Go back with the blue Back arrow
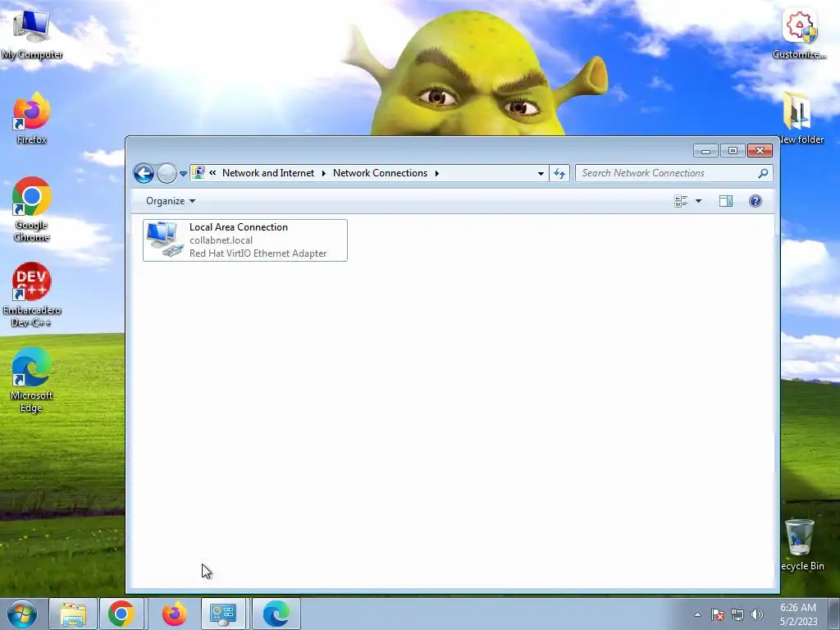The height and width of the screenshot is (630, 840). tap(144, 173)
